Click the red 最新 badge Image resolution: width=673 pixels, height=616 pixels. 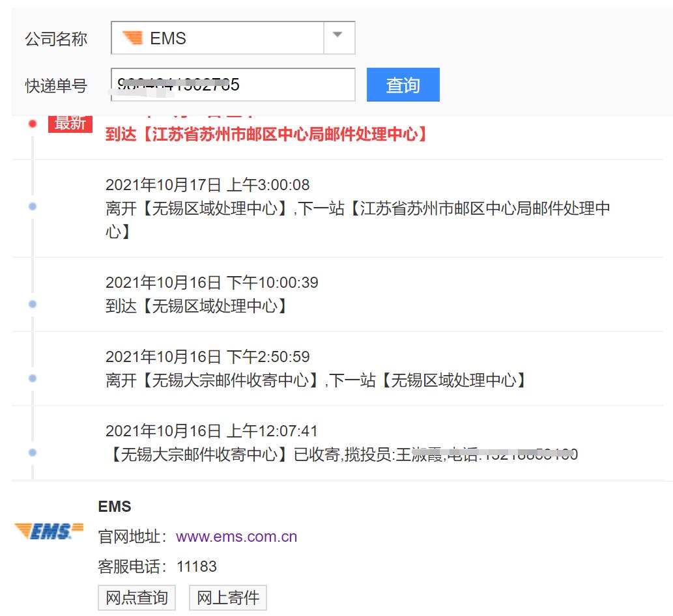(x=70, y=123)
